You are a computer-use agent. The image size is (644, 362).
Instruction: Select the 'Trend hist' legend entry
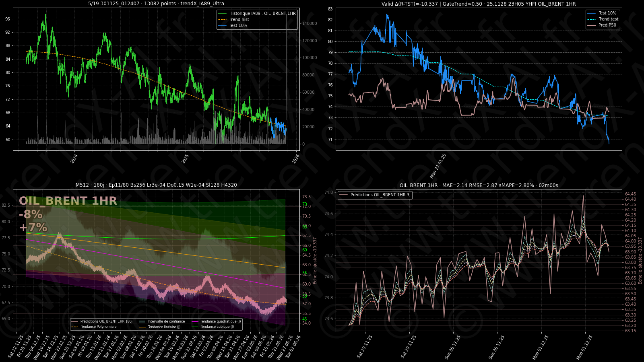point(239,19)
